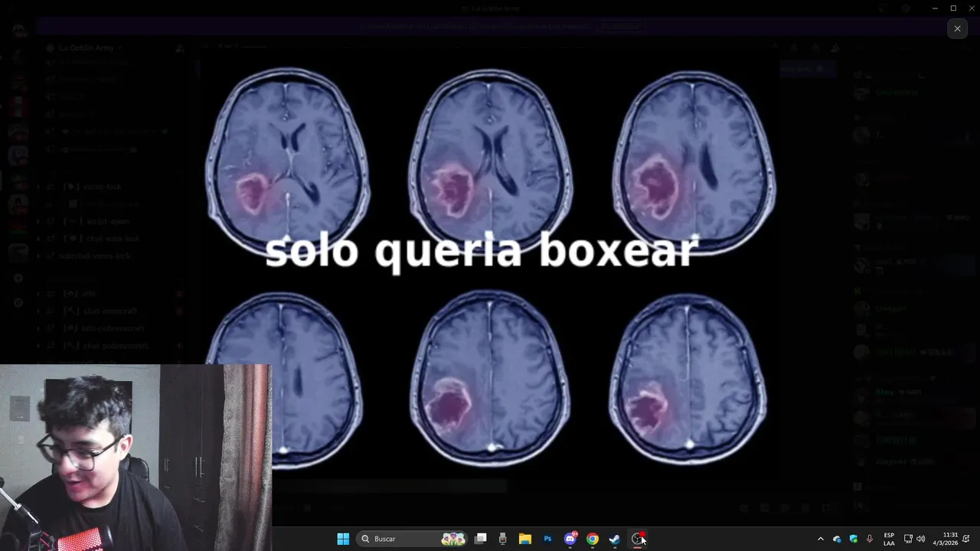Image resolution: width=980 pixels, height=551 pixels.
Task: Open the solicitud-voces-kick channel
Action: click(96, 256)
